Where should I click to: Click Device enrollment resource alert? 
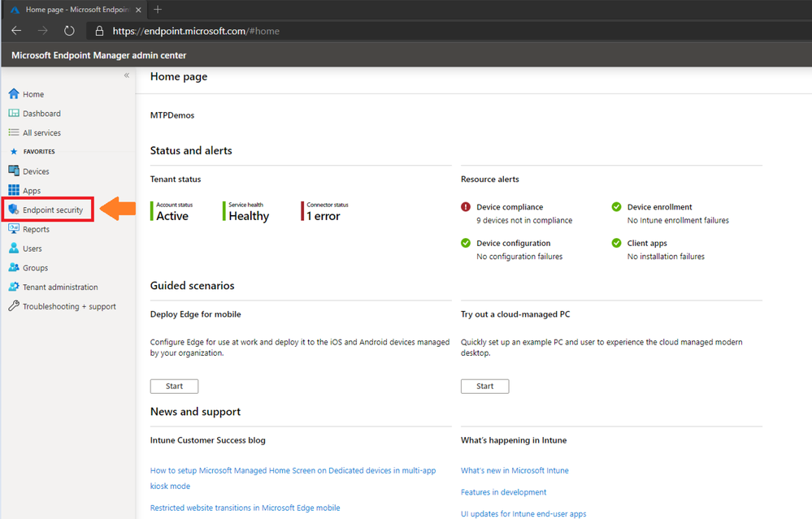(x=659, y=207)
